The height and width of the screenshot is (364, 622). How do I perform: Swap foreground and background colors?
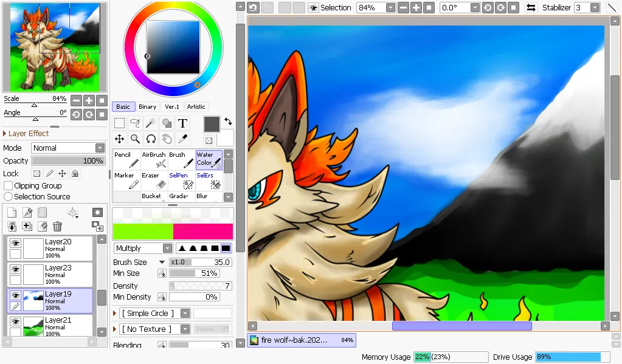tap(228, 122)
